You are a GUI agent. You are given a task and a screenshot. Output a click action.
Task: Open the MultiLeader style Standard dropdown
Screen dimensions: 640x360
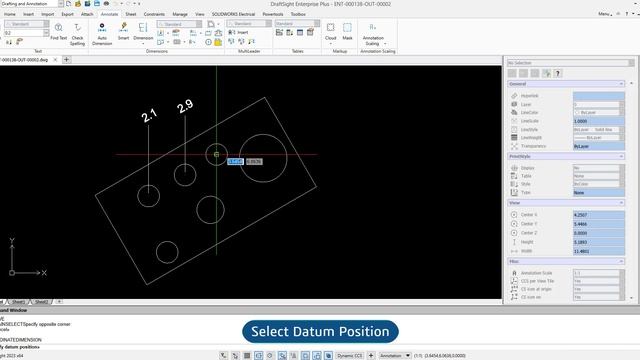(269, 24)
